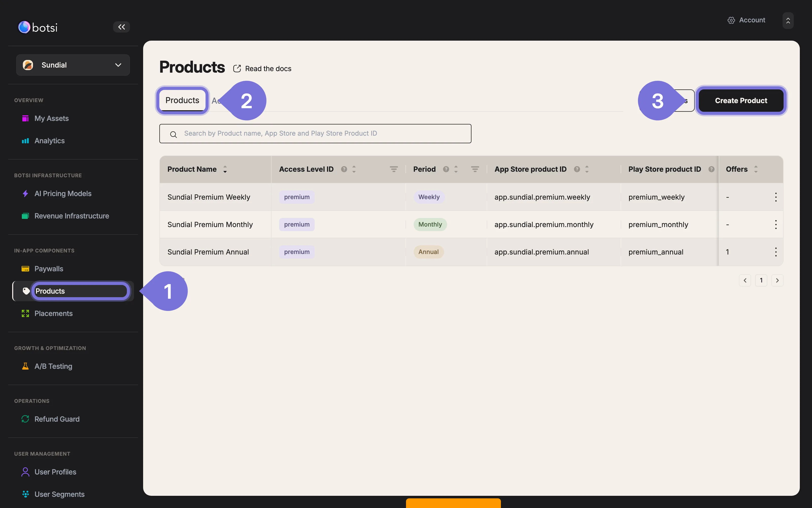Viewport: 812px width, 508px height.
Task: Sort by Product Name
Action: (x=225, y=169)
